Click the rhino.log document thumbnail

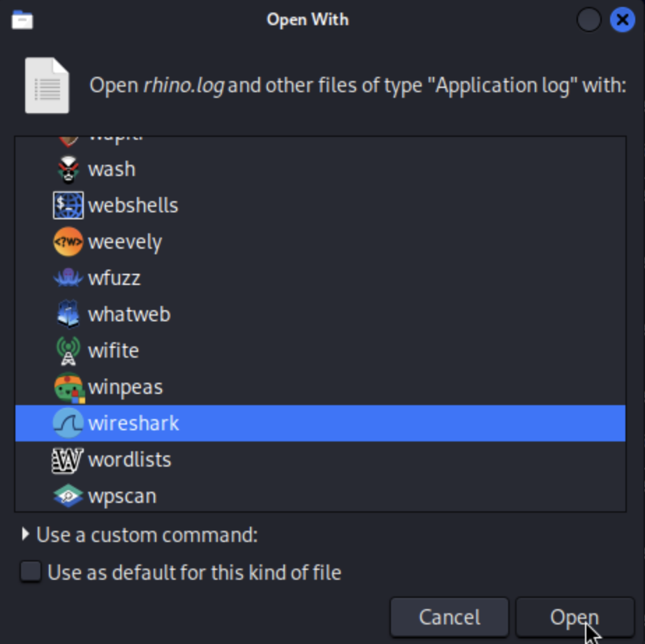click(47, 86)
